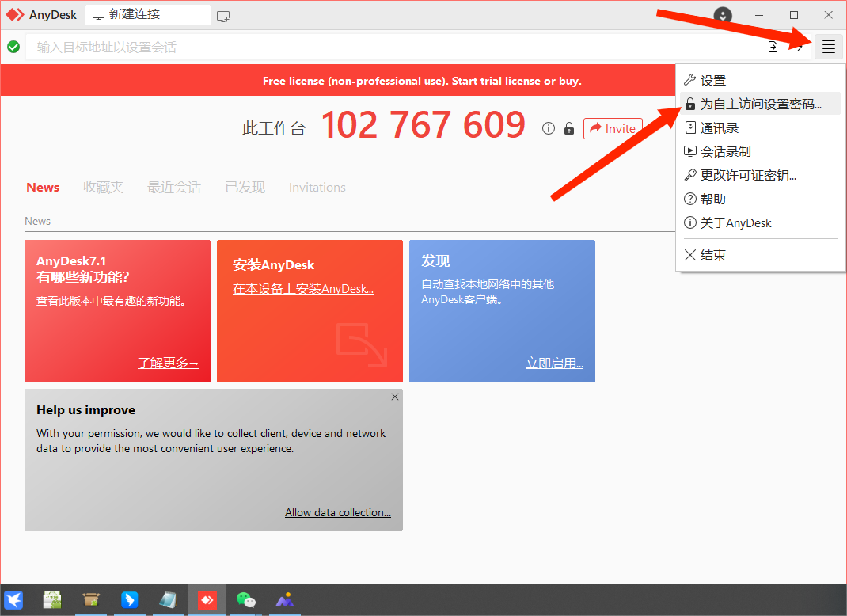The image size is (847, 616).
Task: Switch to the News tab
Action: tap(43, 187)
